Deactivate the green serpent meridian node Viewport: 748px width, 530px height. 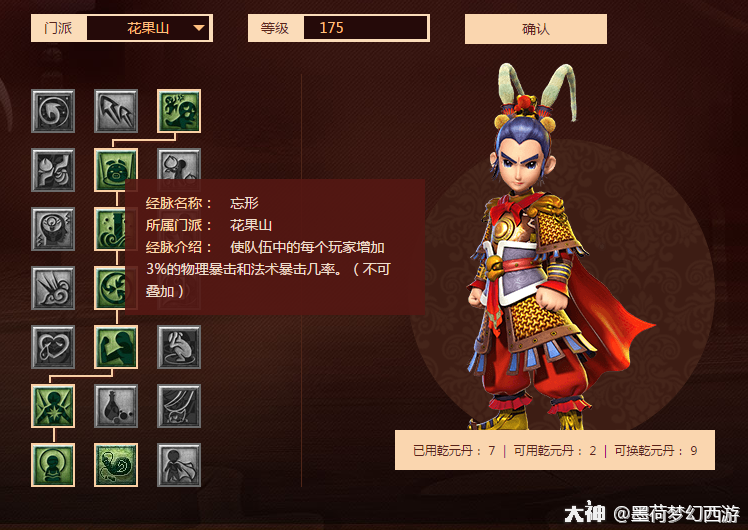(116, 465)
